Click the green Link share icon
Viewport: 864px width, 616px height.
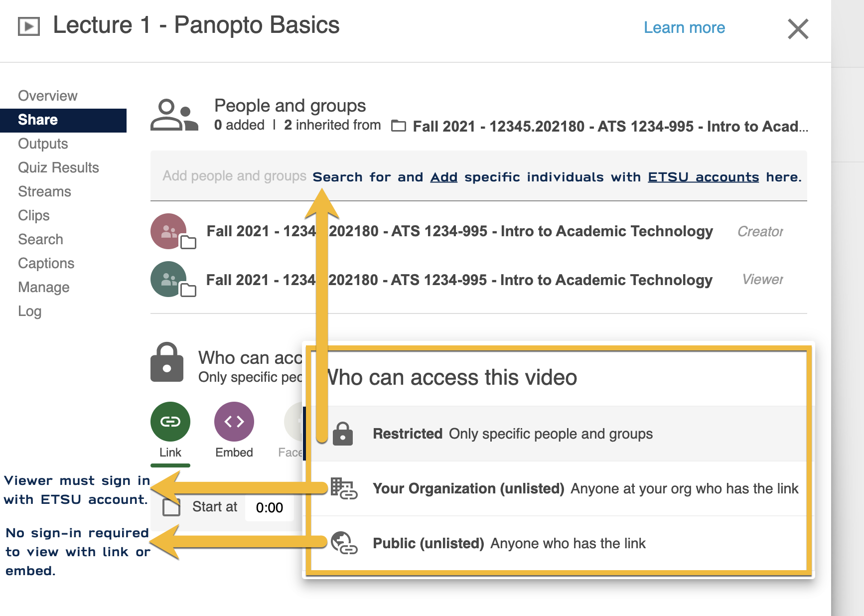coord(170,422)
